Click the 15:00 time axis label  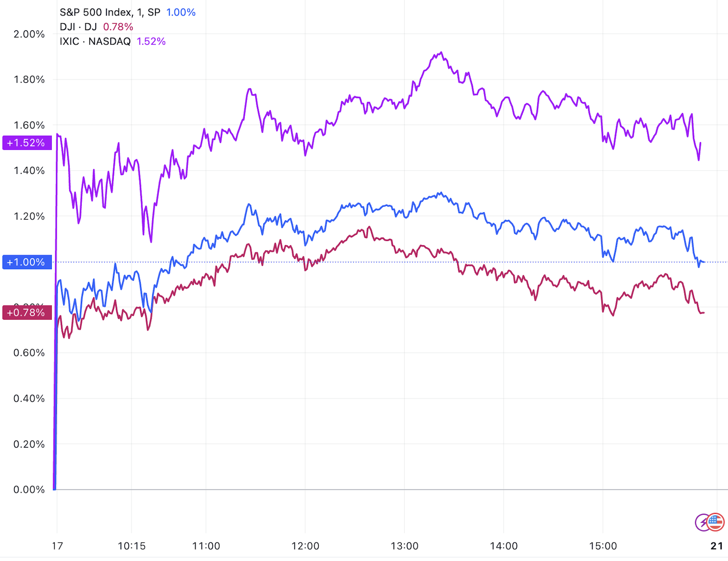pyautogui.click(x=602, y=546)
